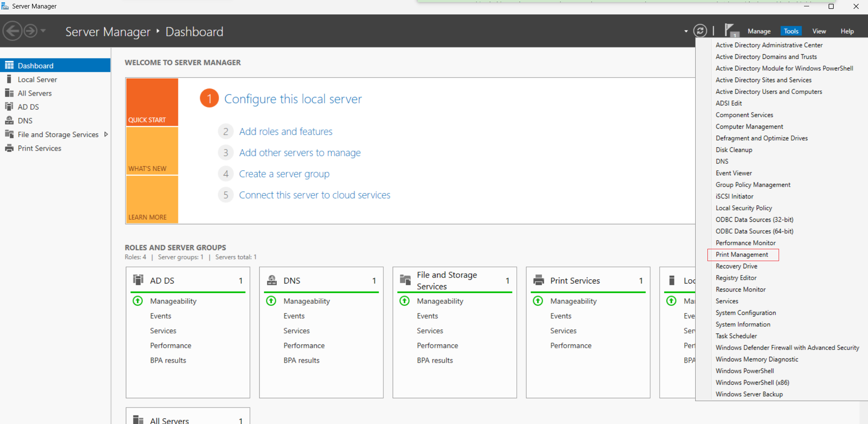Open the Manage menu
868x424 pixels.
759,31
